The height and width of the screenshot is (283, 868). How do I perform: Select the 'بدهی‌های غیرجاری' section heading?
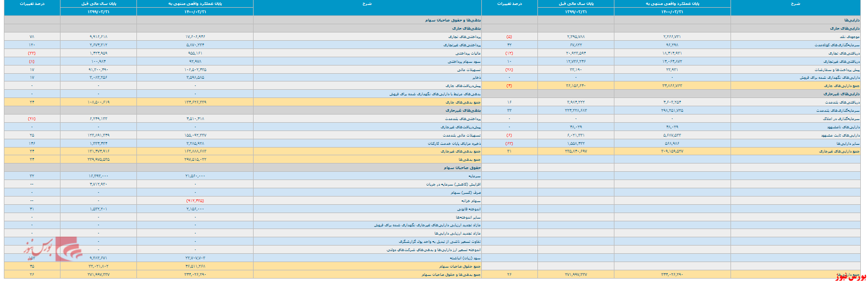463,110
